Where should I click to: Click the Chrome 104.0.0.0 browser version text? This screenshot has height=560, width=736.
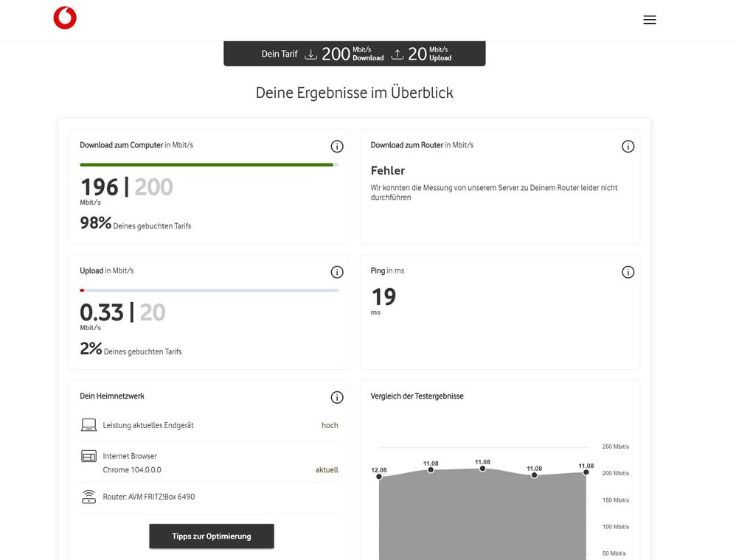[132, 469]
